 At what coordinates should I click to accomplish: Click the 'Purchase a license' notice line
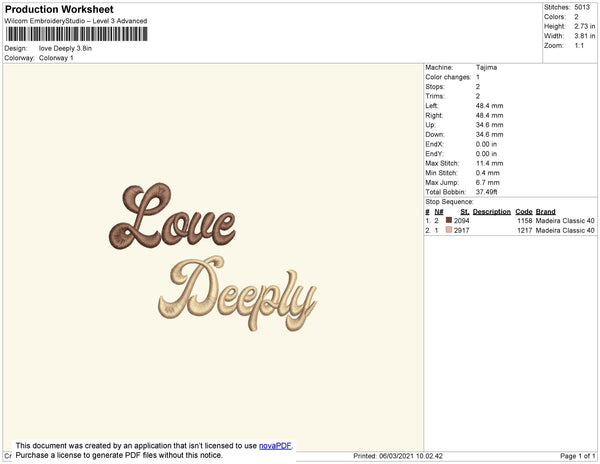coord(119,455)
